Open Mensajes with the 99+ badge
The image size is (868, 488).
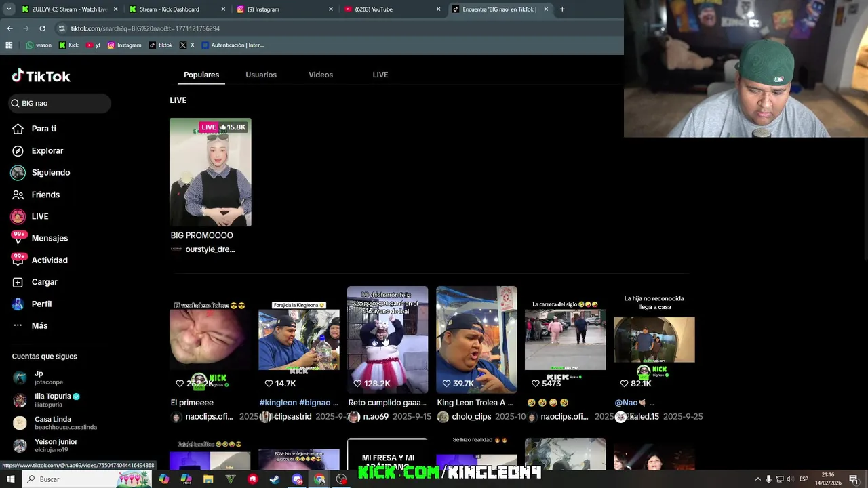(x=39, y=238)
